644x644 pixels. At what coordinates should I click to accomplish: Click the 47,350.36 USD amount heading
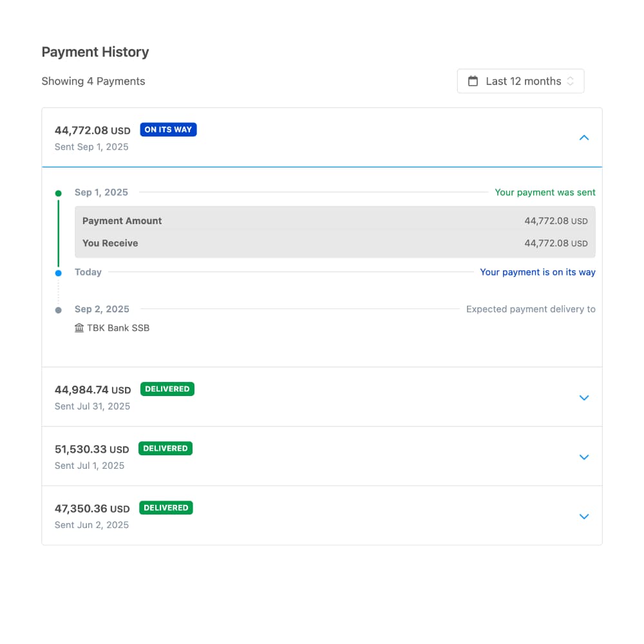point(92,509)
